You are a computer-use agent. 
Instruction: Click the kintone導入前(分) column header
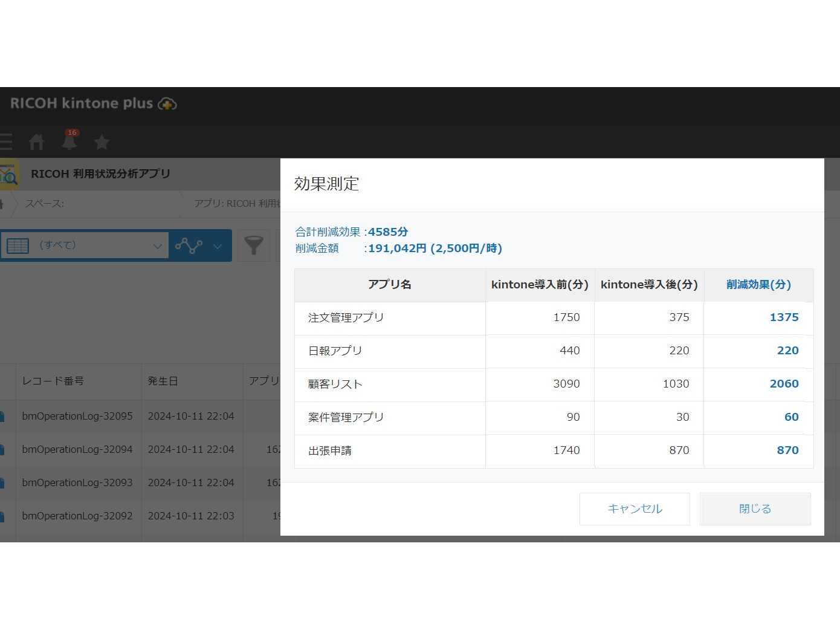[x=540, y=284]
